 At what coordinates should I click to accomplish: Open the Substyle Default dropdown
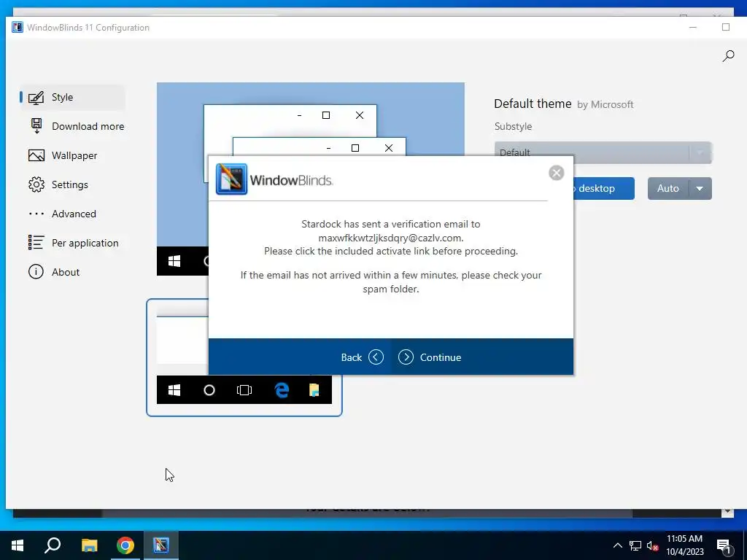pos(603,152)
